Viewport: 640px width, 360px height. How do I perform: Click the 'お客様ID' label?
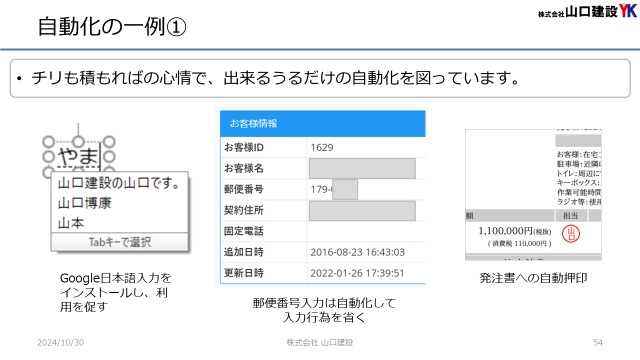[x=244, y=147]
